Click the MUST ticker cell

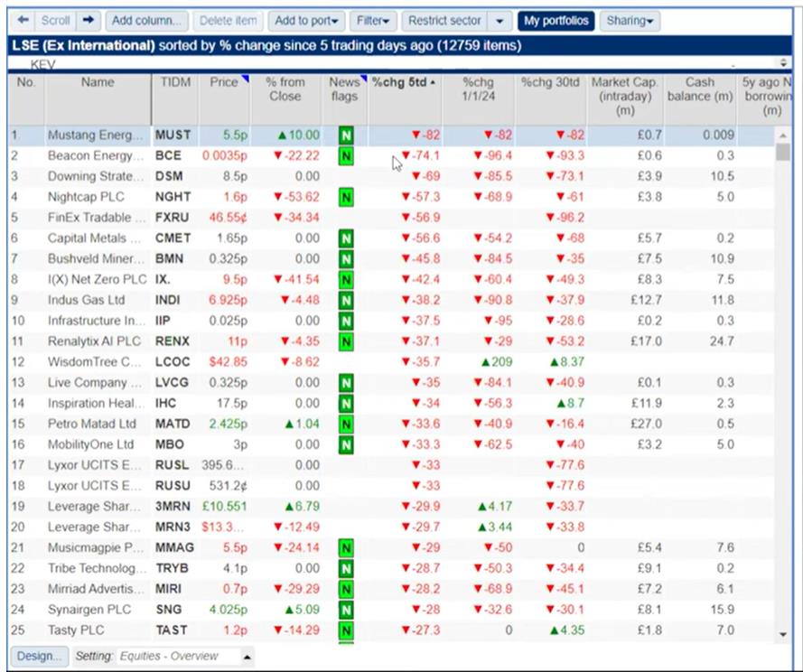point(173,135)
